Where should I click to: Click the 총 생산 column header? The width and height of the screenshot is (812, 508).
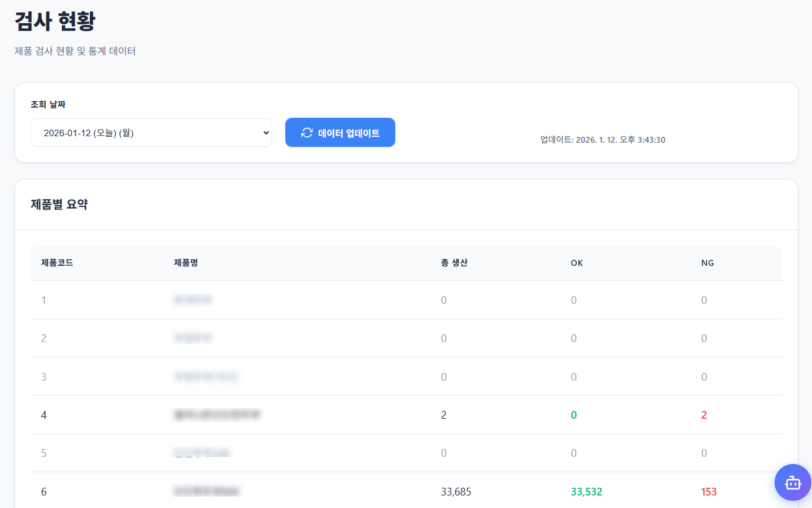[454, 263]
